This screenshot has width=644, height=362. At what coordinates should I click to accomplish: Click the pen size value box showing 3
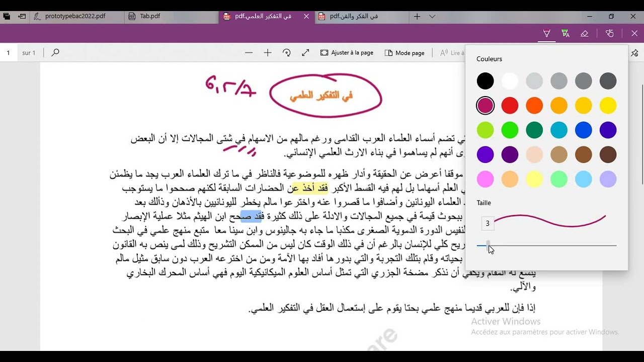coord(488,223)
